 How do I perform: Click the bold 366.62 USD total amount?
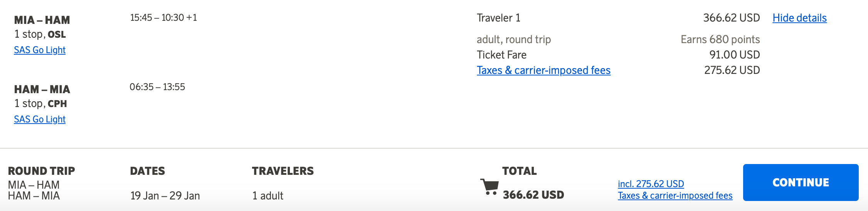click(x=533, y=195)
